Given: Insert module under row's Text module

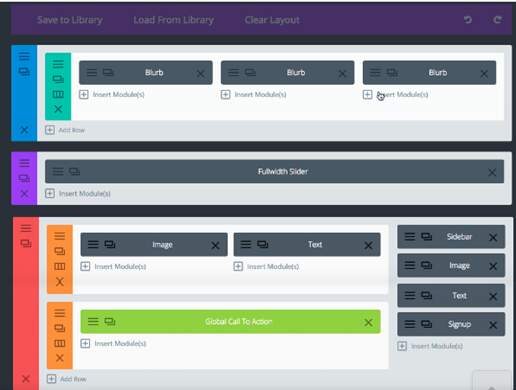Looking at the screenshot, I should click(266, 267).
